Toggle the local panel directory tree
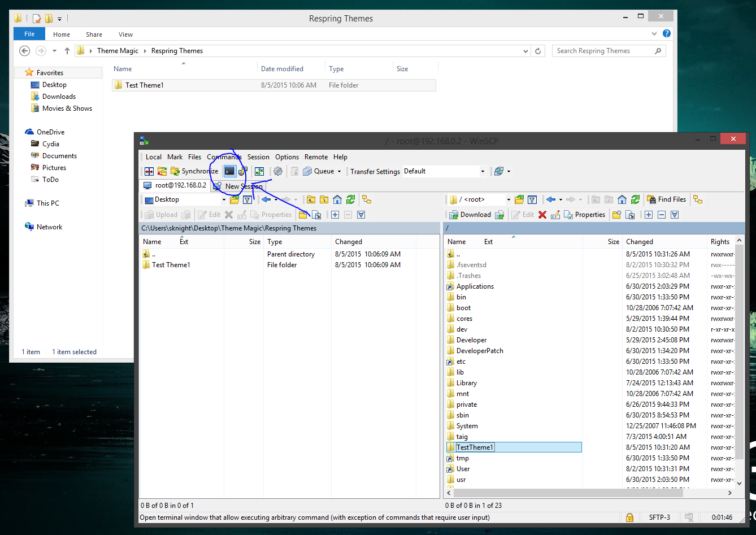 tap(367, 199)
